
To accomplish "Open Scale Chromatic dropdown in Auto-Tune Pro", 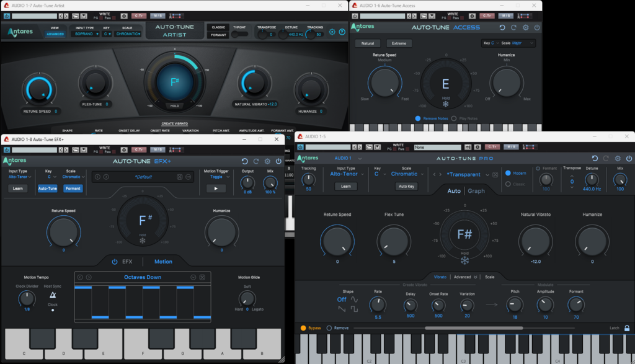I will click(407, 174).
